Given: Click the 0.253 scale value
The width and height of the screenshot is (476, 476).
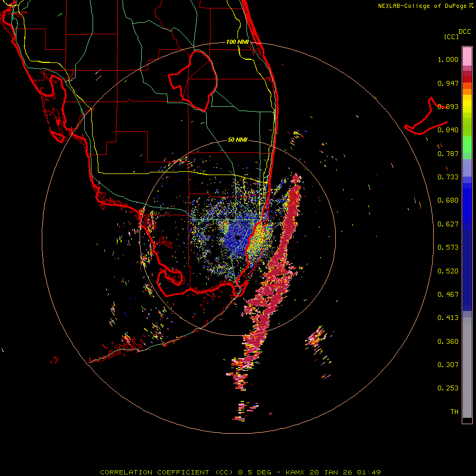Looking at the screenshot, I should [x=448, y=388].
